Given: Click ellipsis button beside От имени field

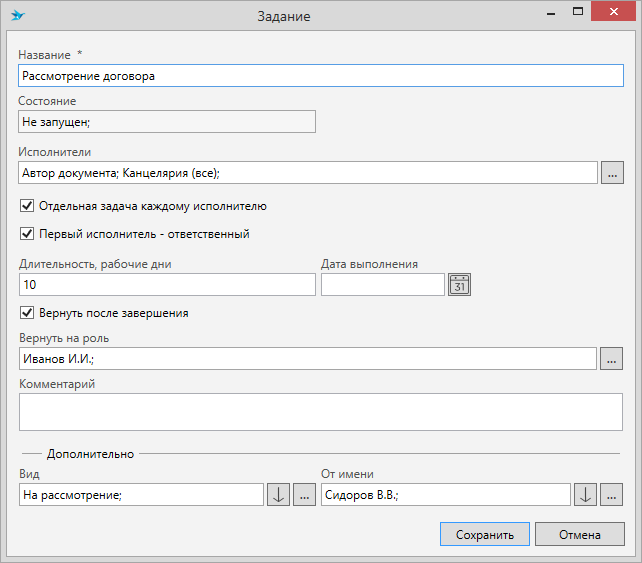Looking at the screenshot, I should tap(611, 495).
